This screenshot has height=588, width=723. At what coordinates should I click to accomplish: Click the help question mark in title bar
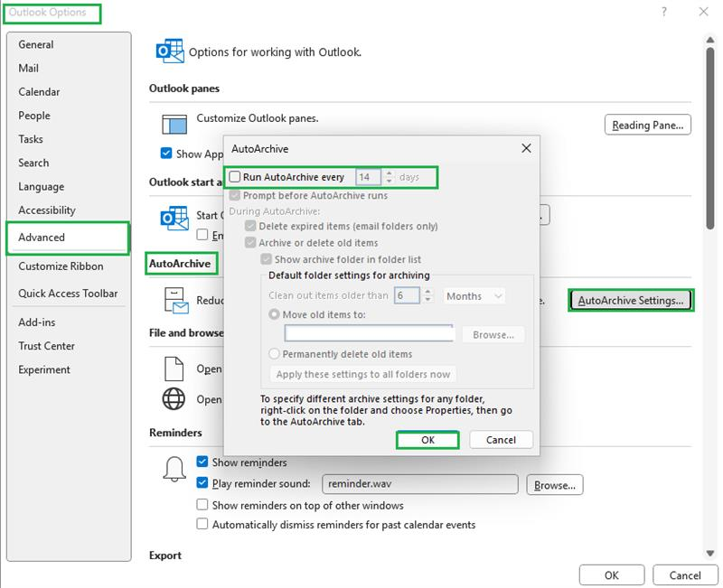664,12
